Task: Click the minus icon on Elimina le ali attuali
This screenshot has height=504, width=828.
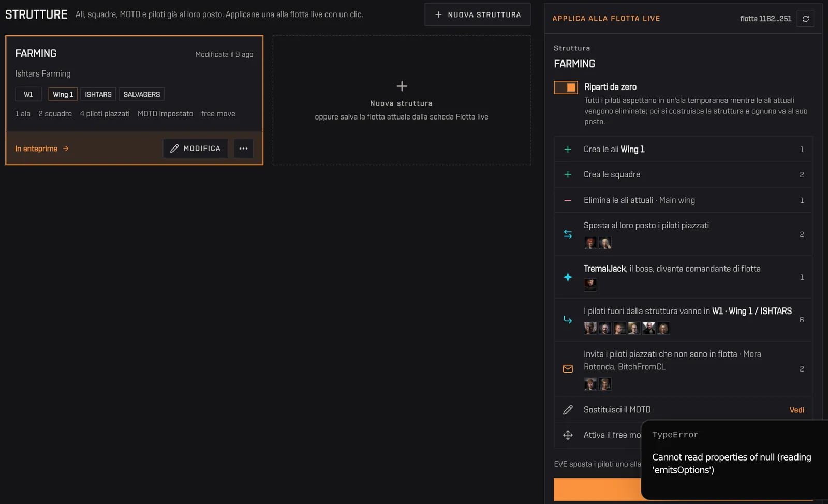Action: [568, 200]
